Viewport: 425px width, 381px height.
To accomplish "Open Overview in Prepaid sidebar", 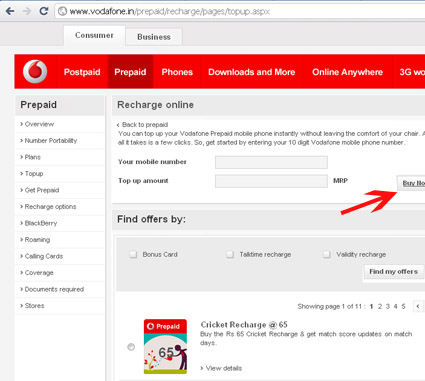I will [x=39, y=124].
